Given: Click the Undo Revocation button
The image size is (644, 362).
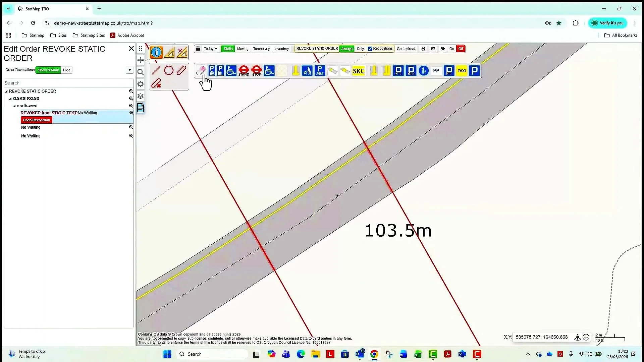Looking at the screenshot, I should click(x=36, y=120).
